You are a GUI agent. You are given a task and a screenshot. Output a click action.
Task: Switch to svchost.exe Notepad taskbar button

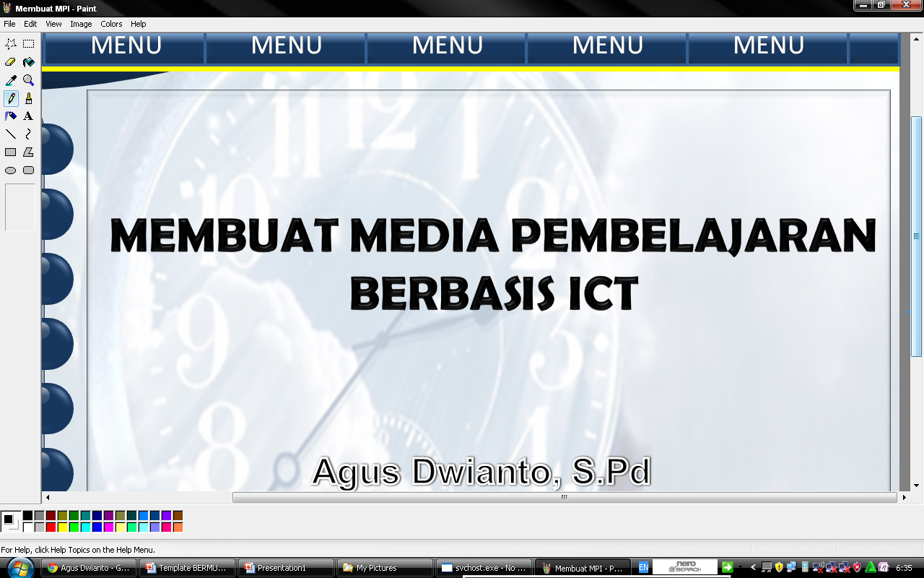(x=484, y=568)
